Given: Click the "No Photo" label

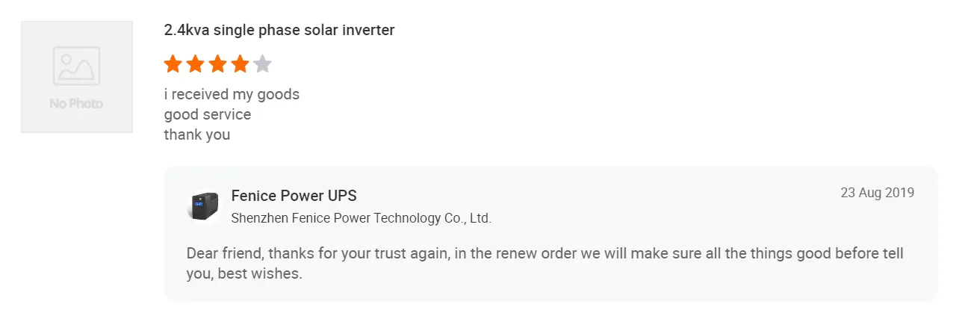Looking at the screenshot, I should tap(76, 104).
